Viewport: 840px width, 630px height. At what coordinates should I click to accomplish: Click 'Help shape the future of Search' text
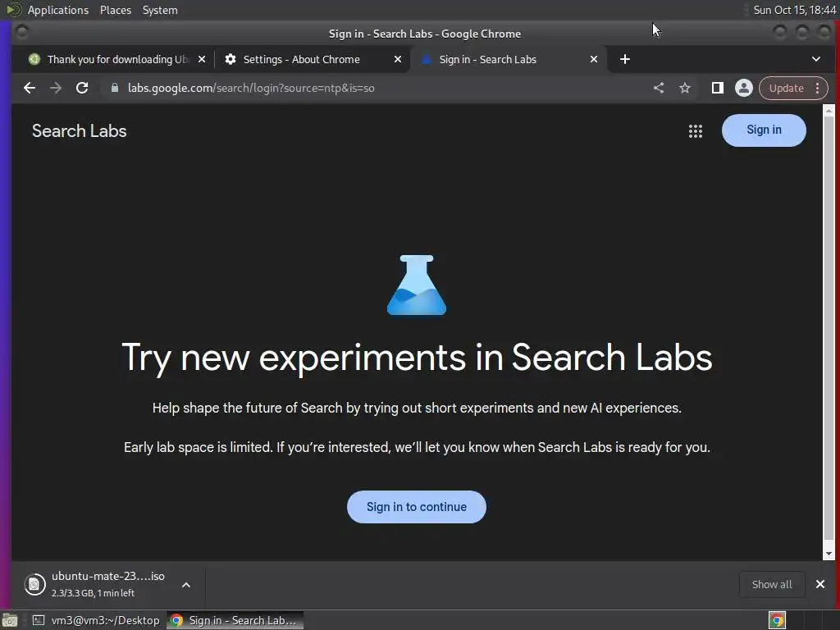[x=417, y=409]
